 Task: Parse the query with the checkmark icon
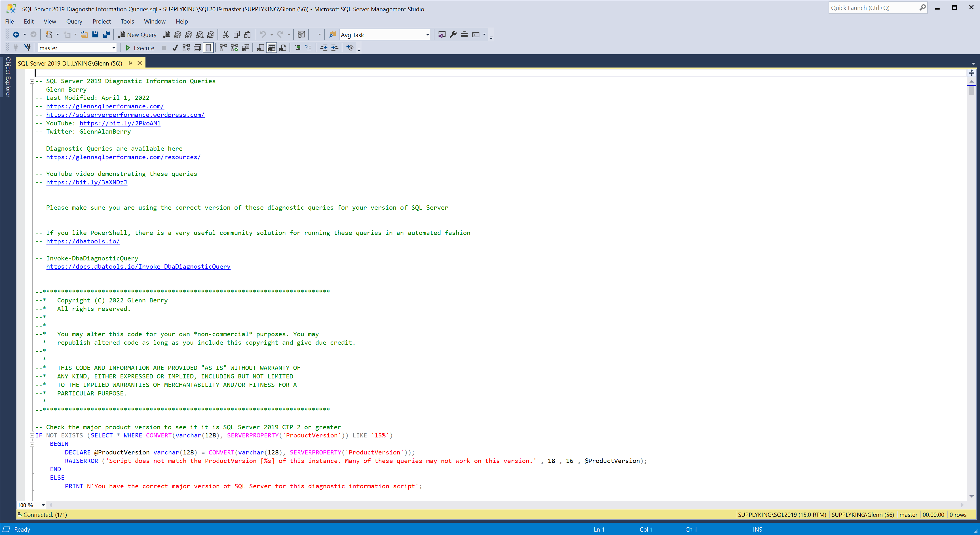175,48
